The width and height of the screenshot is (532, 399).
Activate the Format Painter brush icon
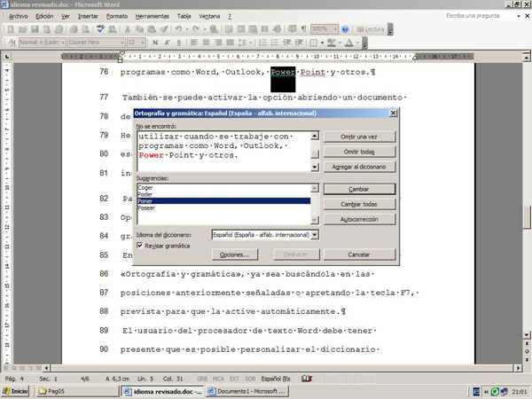(x=163, y=29)
